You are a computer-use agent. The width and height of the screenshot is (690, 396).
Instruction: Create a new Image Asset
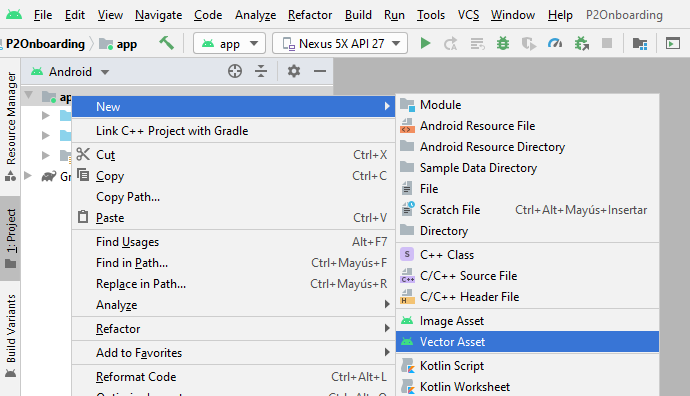coord(527,321)
